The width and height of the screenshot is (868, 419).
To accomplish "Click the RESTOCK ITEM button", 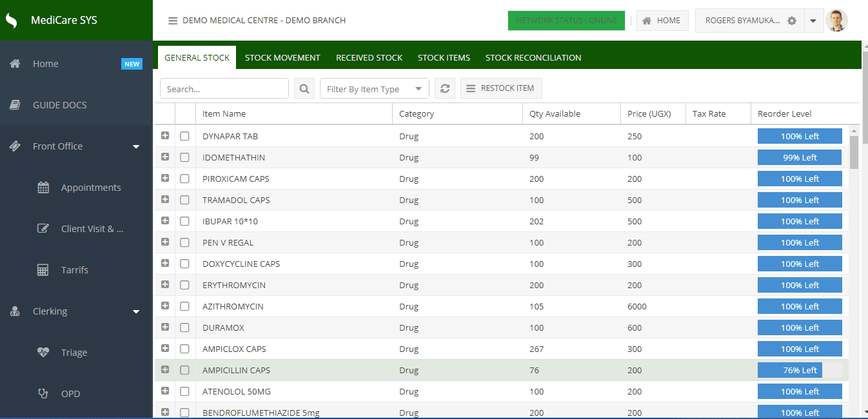I will point(500,88).
